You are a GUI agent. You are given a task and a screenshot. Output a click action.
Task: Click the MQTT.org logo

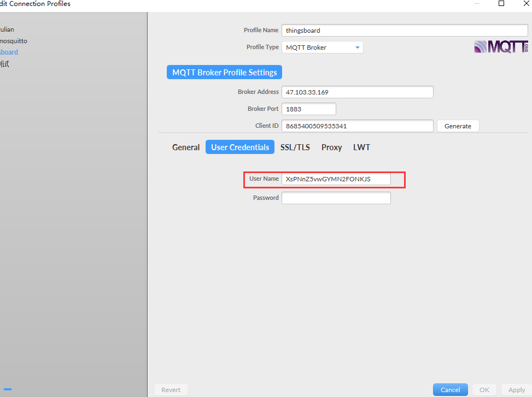(501, 47)
